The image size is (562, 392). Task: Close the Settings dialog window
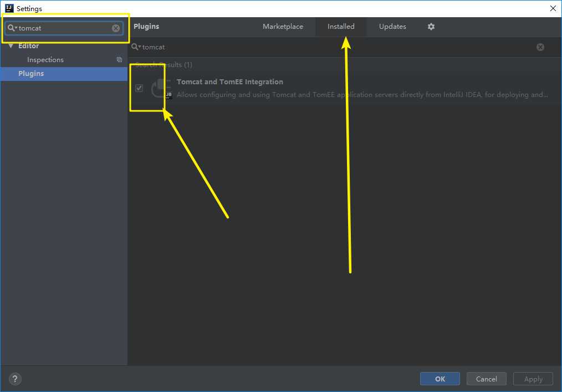coord(553,8)
